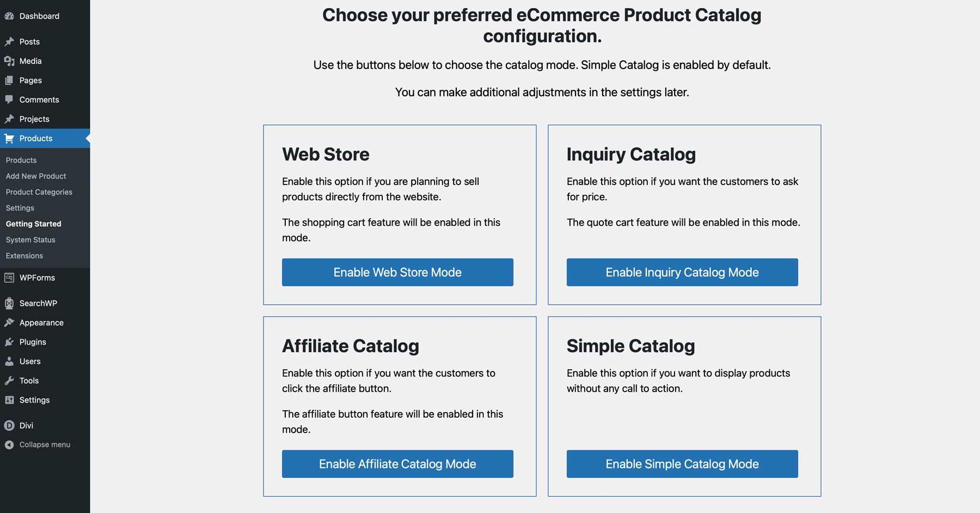Click the Plugins plug icon
This screenshot has height=513, width=980.
point(9,342)
